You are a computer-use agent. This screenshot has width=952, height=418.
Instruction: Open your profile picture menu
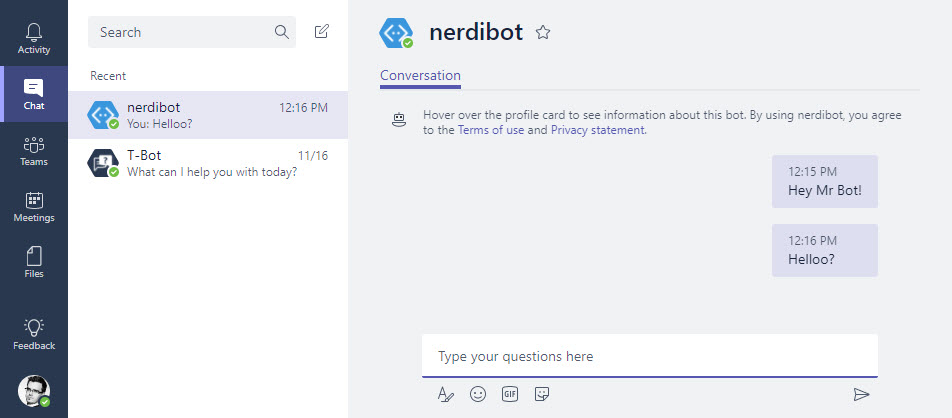tap(34, 391)
